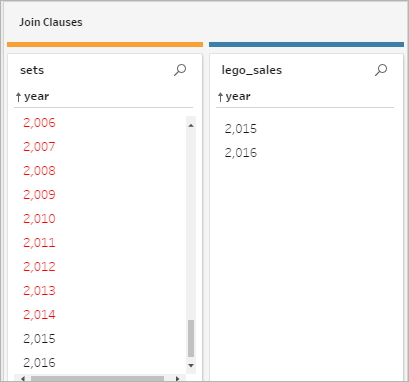Select value 2,015 in lego_sales list
Image resolution: width=409 pixels, height=382 pixels.
point(241,129)
